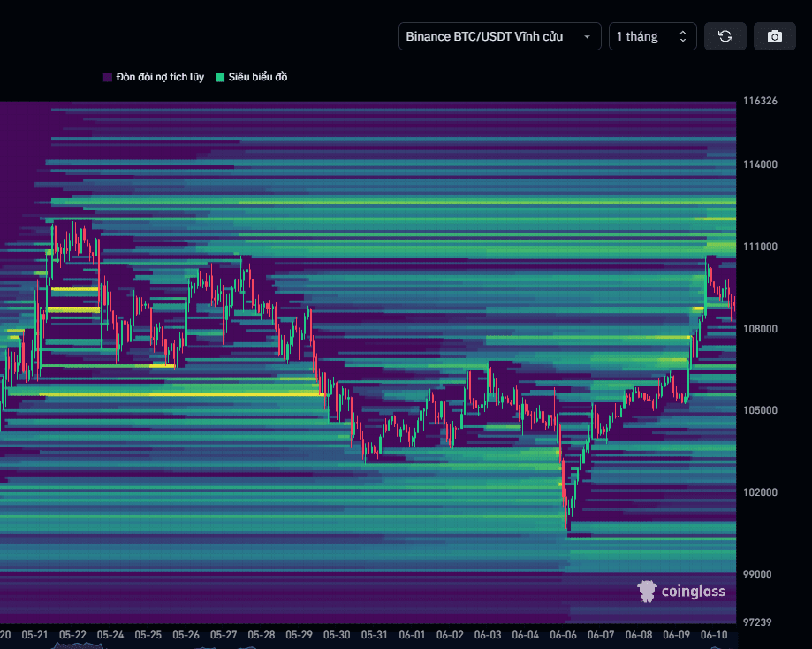Click the 05-31 date label

[x=375, y=635]
